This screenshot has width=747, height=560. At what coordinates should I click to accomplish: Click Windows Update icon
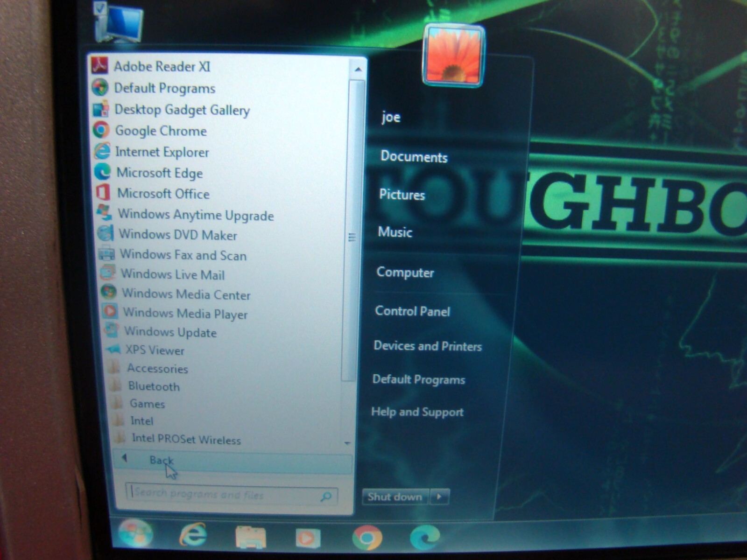click(111, 330)
